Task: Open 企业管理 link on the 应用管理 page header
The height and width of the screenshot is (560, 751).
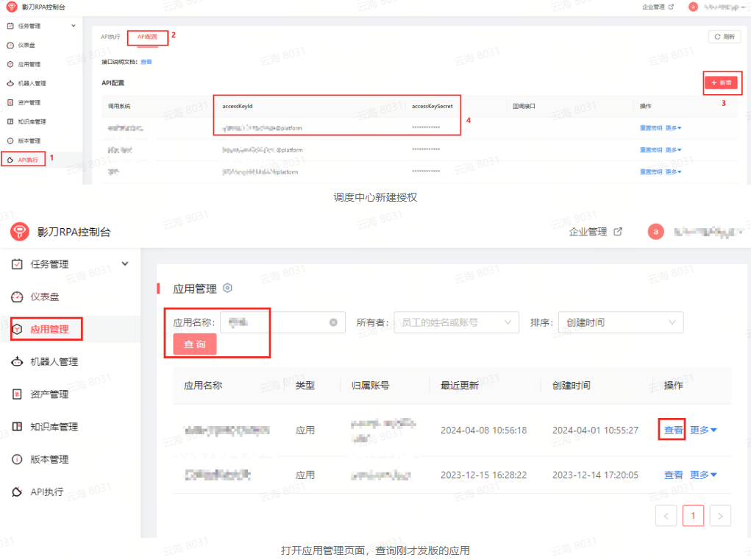Action: (x=588, y=232)
